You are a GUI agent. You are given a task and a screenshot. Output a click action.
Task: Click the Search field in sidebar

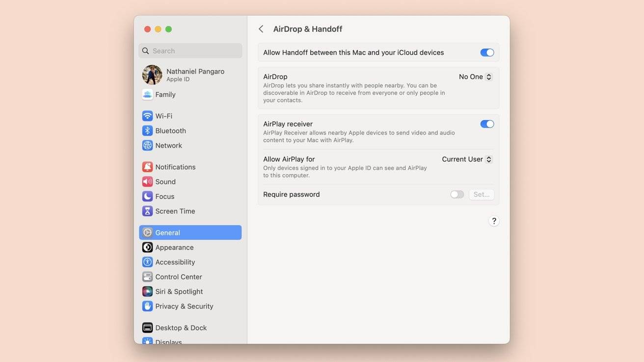190,51
